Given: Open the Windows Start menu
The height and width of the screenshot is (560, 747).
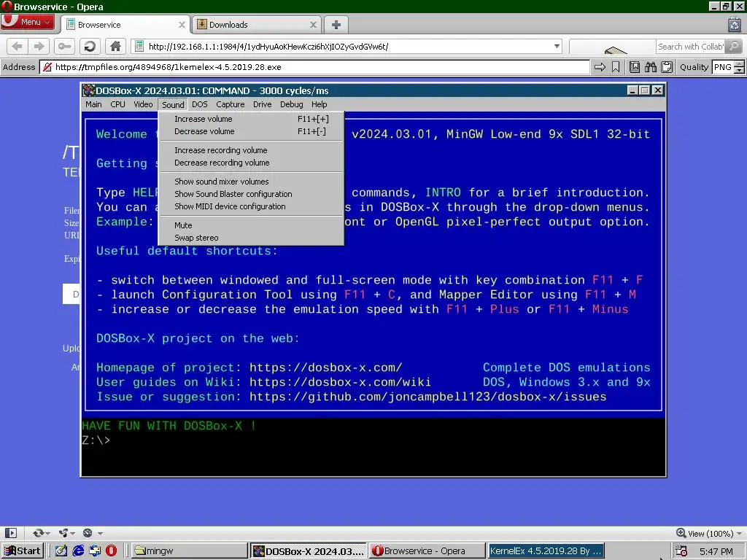Looking at the screenshot, I should coord(22,551).
